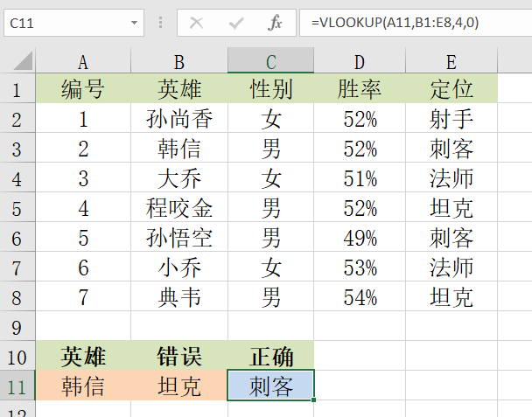The image size is (532, 417).
Task: Select the row 3 header
Action: 17,148
